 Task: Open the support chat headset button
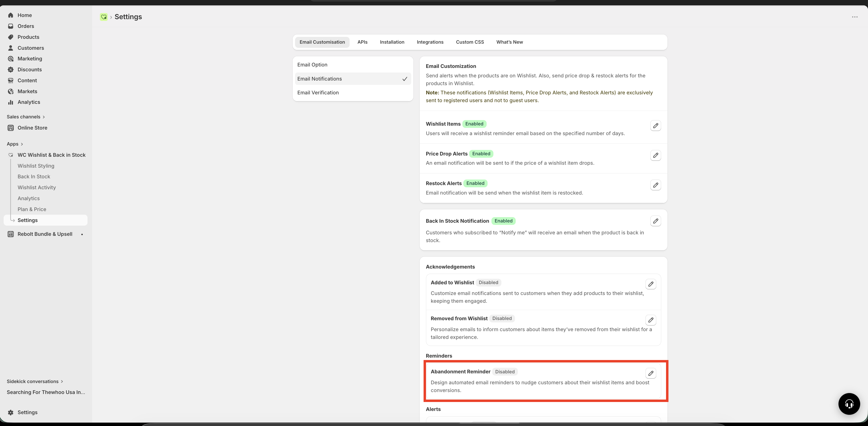click(x=849, y=404)
